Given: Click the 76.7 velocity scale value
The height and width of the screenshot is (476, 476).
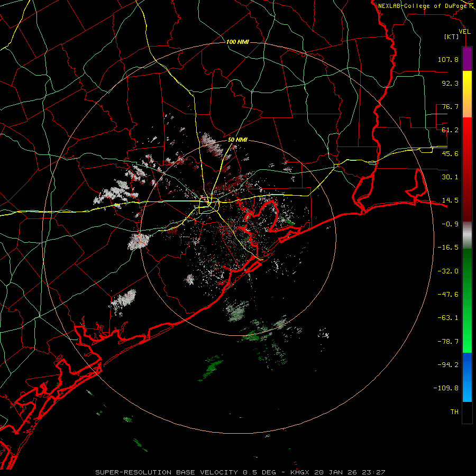Looking at the screenshot, I should [450, 106].
